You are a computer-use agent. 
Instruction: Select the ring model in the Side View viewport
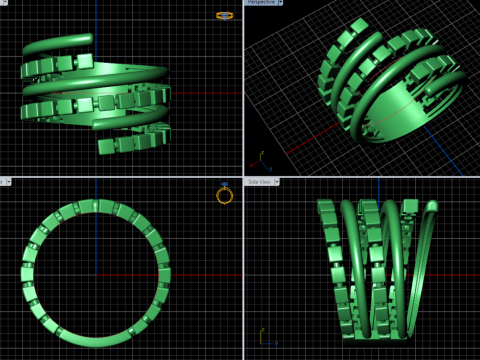click(x=377, y=272)
